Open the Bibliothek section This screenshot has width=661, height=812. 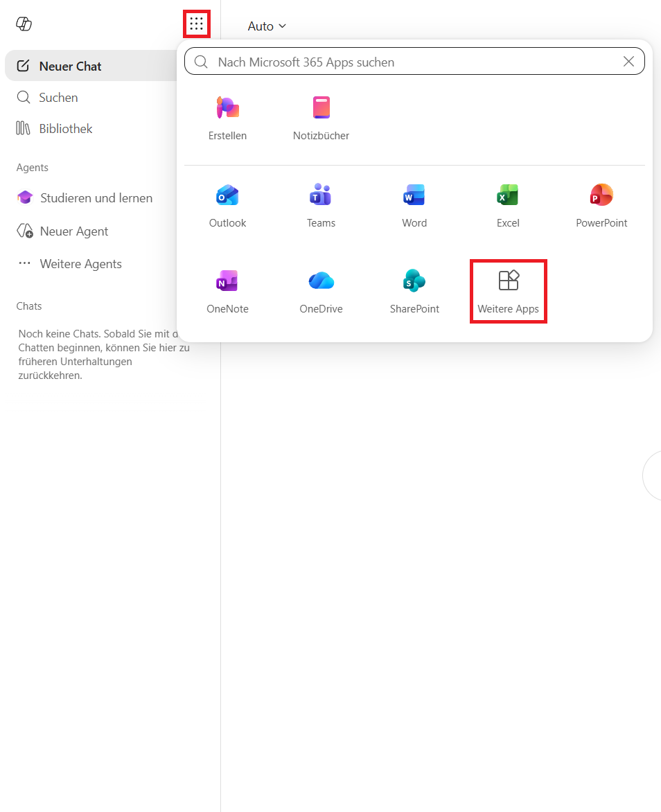coord(55,128)
